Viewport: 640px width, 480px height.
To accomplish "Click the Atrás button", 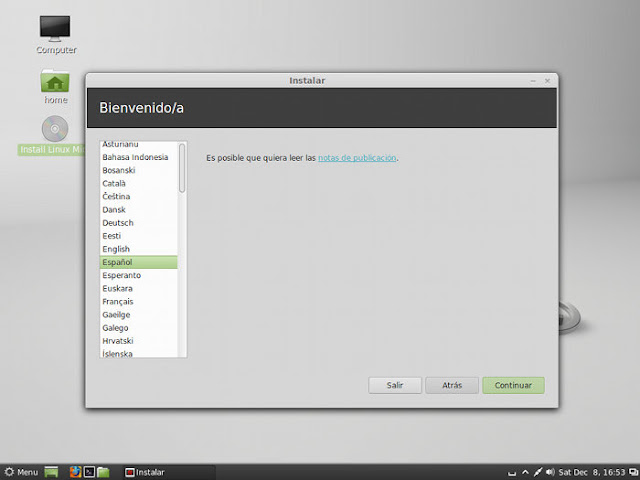I will pyautogui.click(x=452, y=385).
